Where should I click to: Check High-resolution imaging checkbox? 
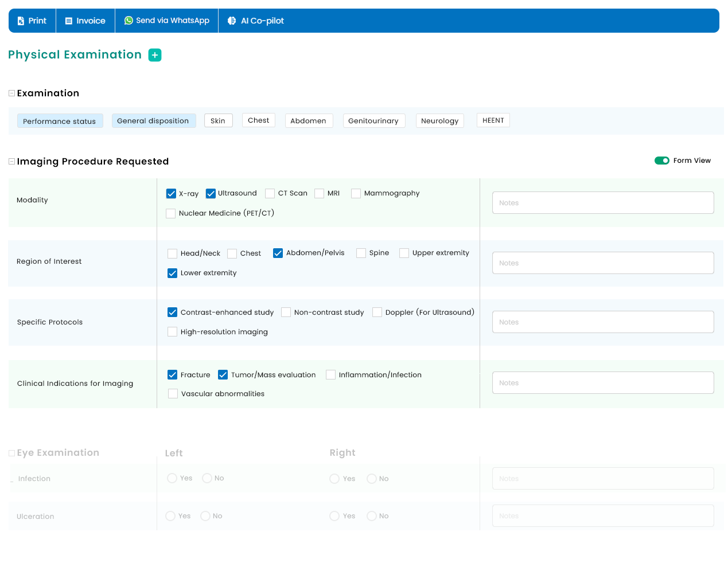[x=173, y=332]
